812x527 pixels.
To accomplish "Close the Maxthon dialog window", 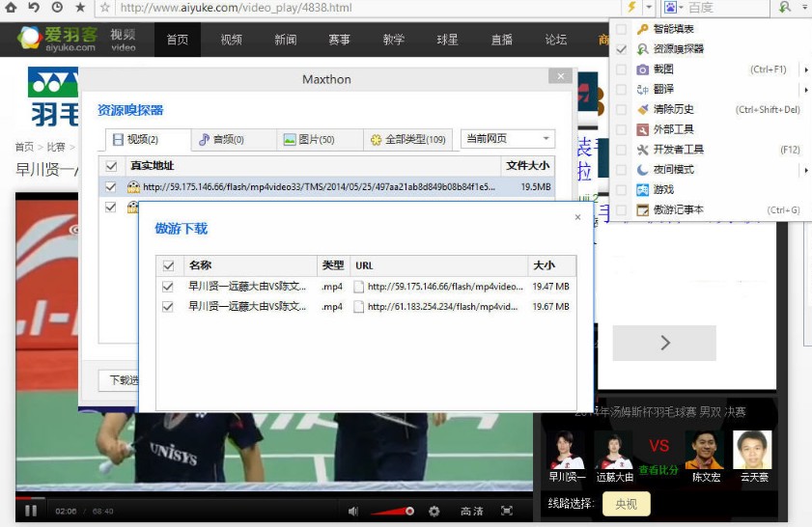I will [560, 76].
